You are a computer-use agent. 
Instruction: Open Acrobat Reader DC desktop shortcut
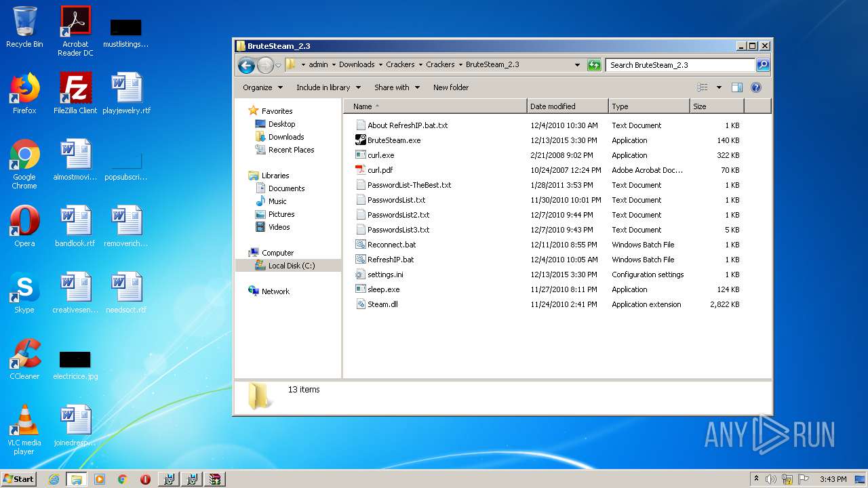tap(75, 31)
